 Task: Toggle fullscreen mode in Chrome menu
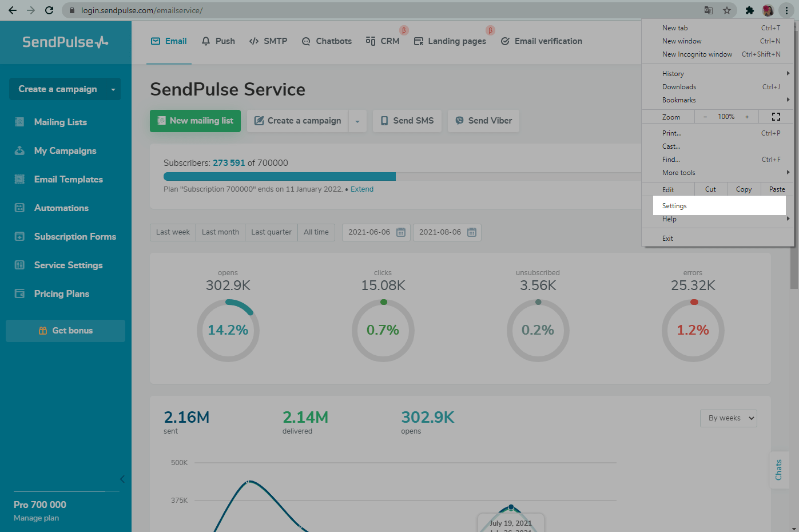(x=776, y=117)
